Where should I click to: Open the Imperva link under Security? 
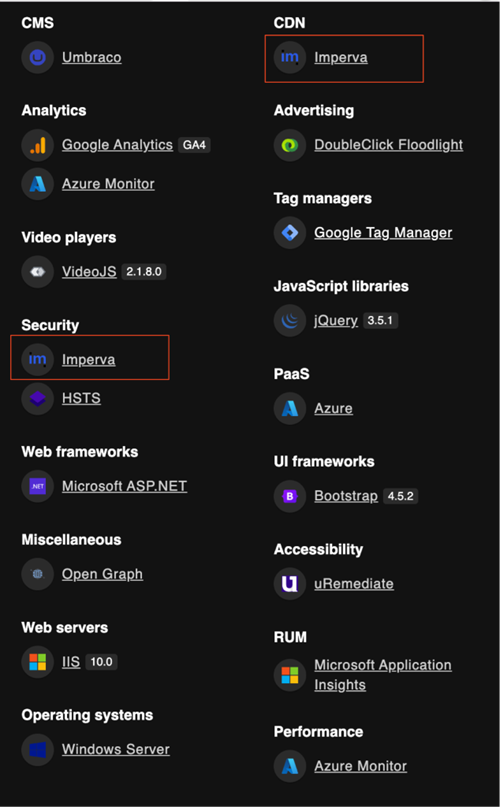click(89, 359)
